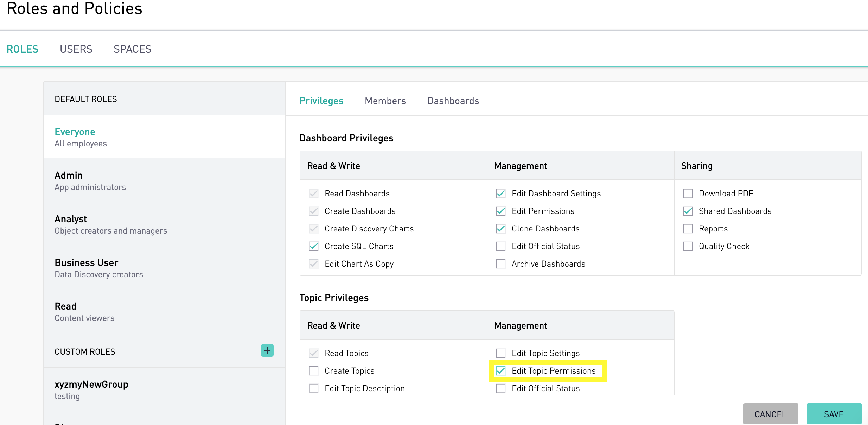This screenshot has height=425, width=868.
Task: Open the Privileges tab
Action: coord(321,101)
